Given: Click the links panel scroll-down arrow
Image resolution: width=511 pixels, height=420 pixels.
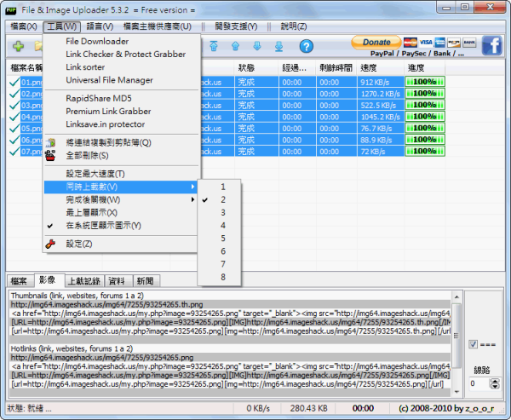Looking at the screenshot, I should pyautogui.click(x=456, y=392).
